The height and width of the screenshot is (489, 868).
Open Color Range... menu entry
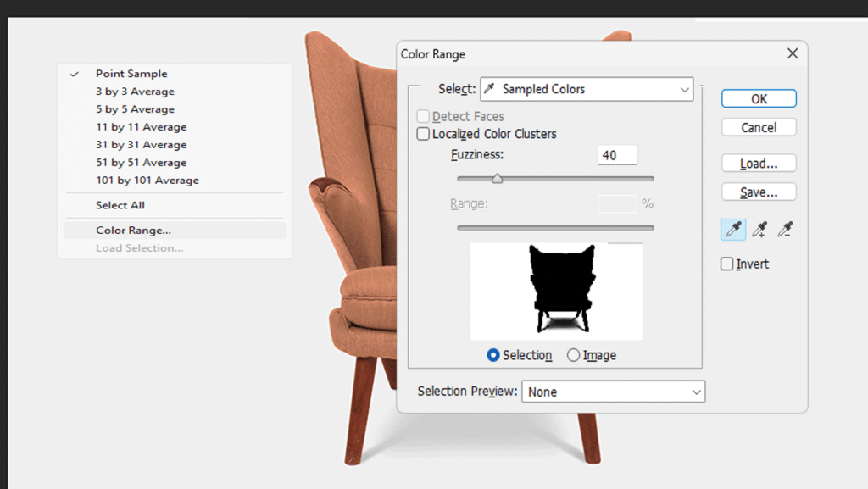click(x=175, y=231)
